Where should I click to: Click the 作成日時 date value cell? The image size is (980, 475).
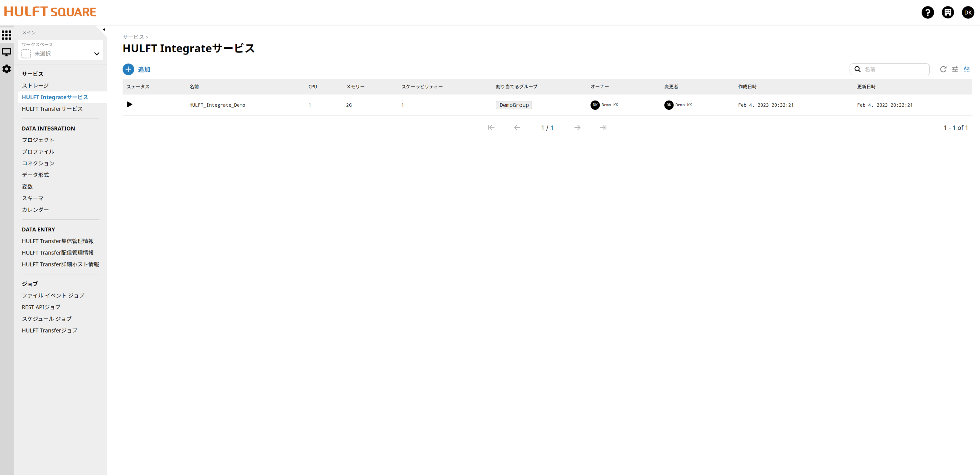pyautogui.click(x=766, y=105)
